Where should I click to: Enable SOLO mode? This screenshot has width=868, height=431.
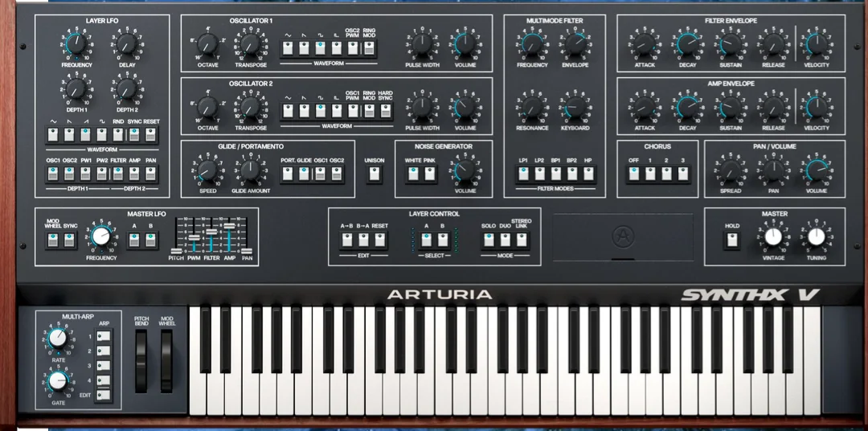tap(489, 240)
